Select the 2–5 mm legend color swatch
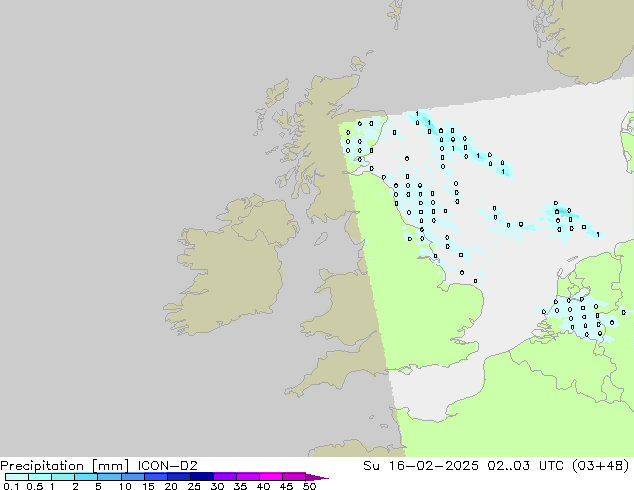634x490 pixels. (86, 477)
